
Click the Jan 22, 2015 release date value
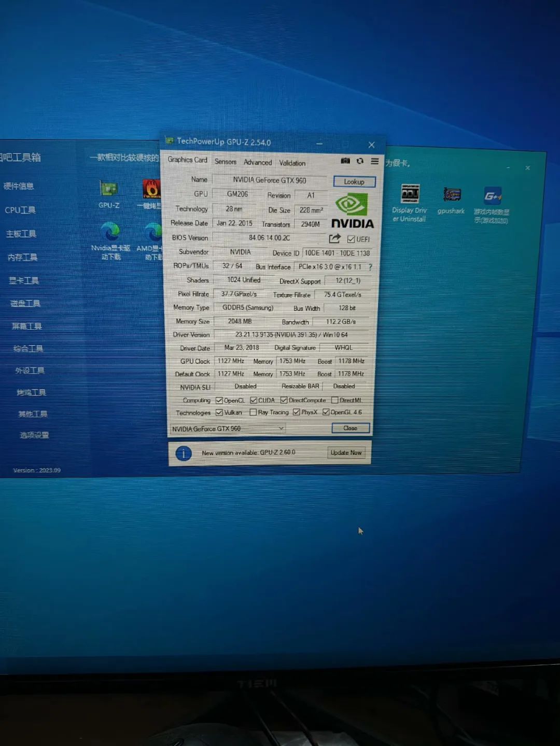[234, 223]
